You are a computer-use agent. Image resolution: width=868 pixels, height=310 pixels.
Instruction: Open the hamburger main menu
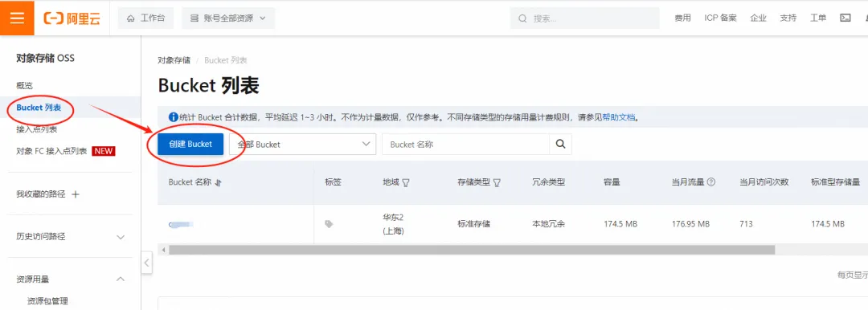tap(17, 18)
